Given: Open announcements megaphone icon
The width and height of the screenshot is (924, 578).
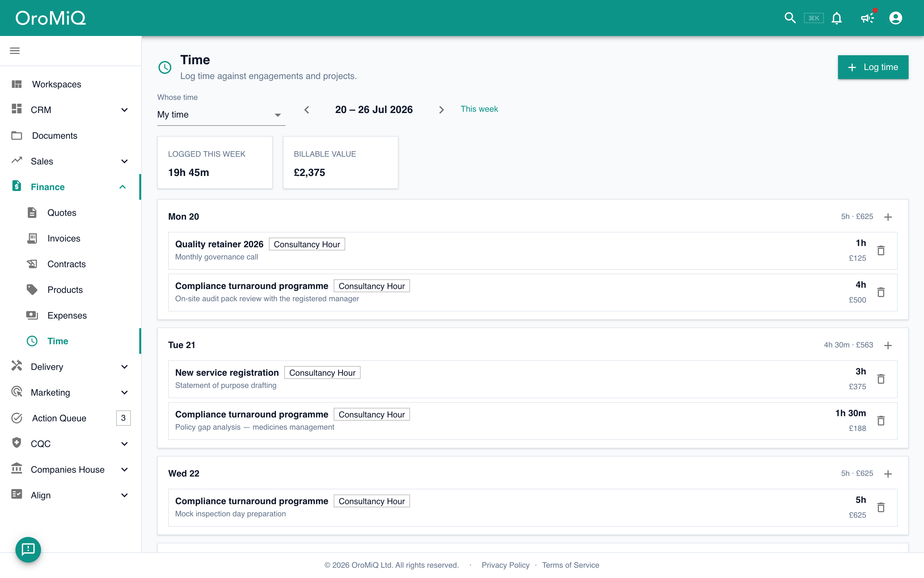Looking at the screenshot, I should (x=867, y=18).
